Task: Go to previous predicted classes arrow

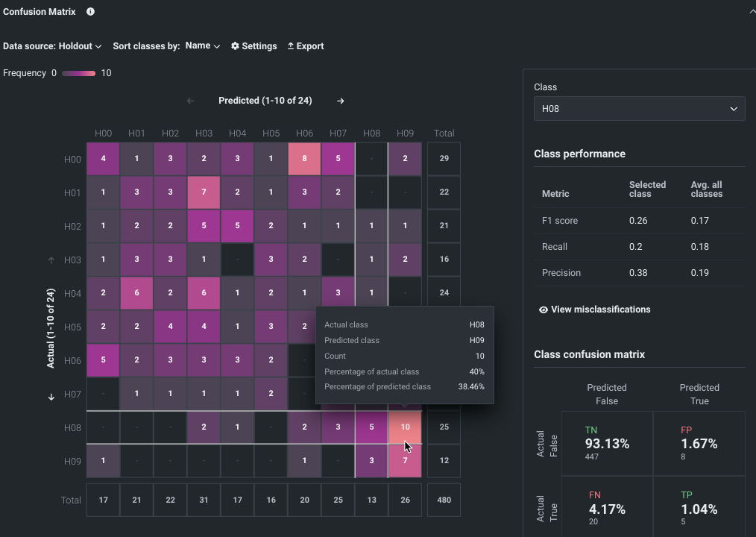Action: tap(190, 101)
